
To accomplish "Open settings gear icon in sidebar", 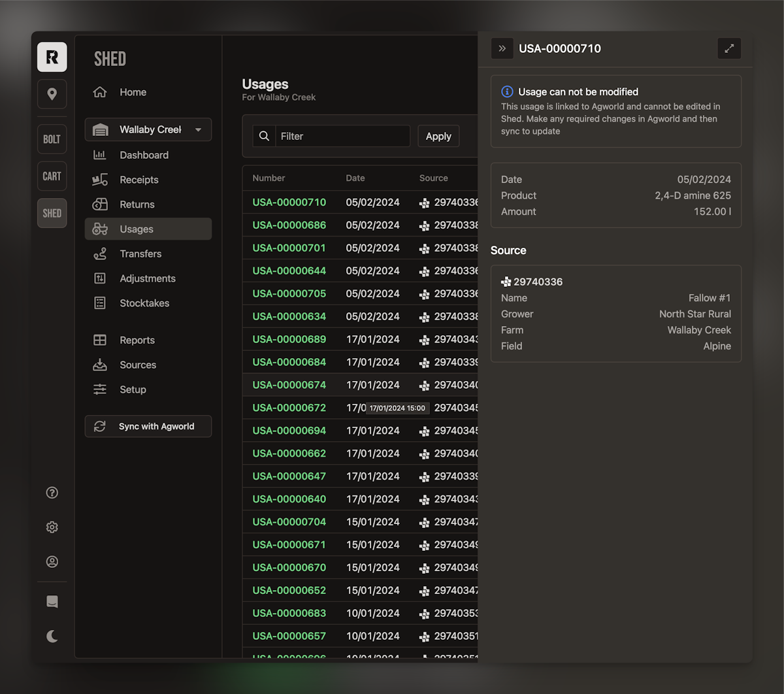I will (52, 527).
